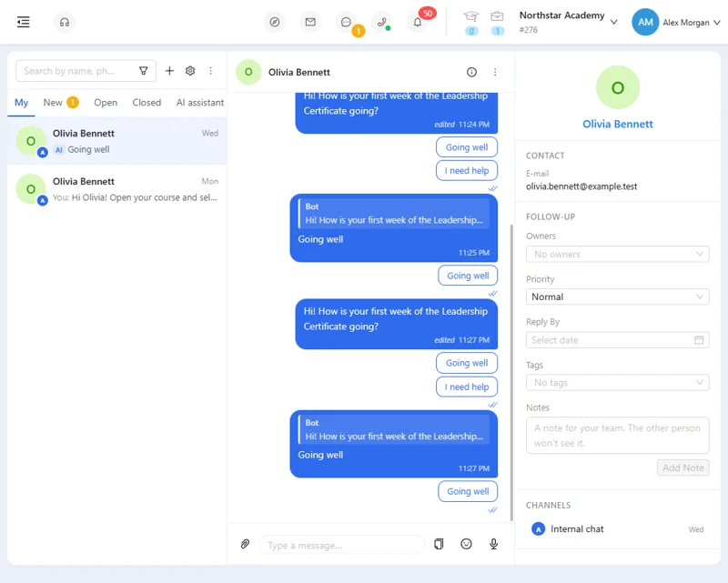Image resolution: width=728 pixels, height=583 pixels.
Task: Open Monday Olivia Bennett conversation
Action: (x=117, y=189)
